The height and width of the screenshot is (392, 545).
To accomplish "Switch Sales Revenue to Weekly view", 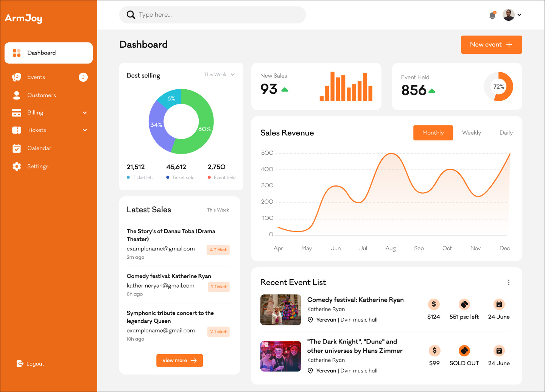I will pyautogui.click(x=471, y=132).
